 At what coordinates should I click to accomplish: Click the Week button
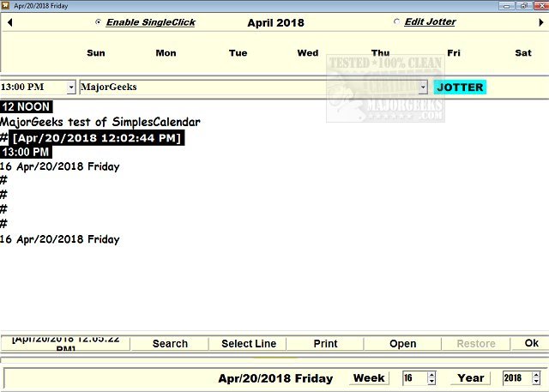tap(369, 378)
